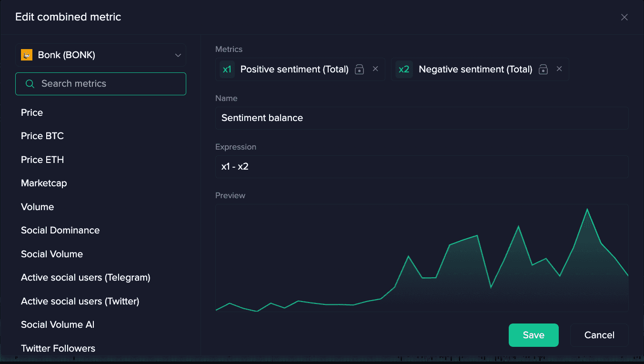Click the search magnifier icon
This screenshot has height=364, width=644.
pyautogui.click(x=30, y=84)
